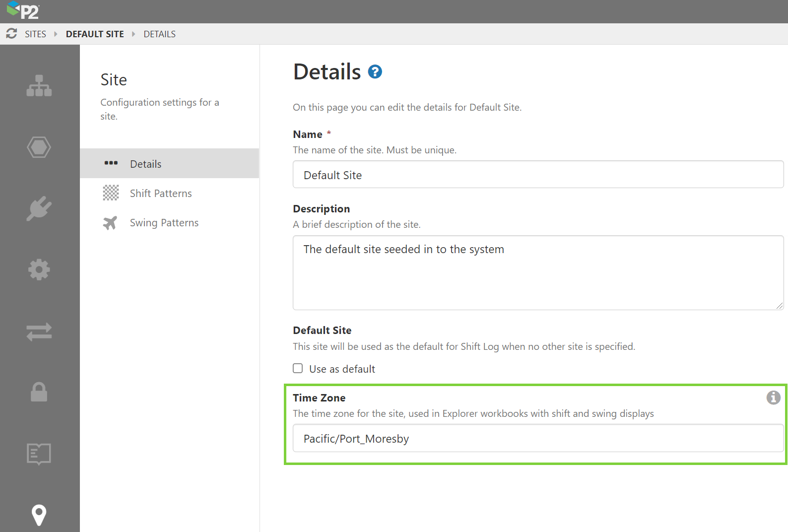Open the hierarchy tree icon in sidebar
Image resolution: width=788 pixels, height=532 pixels.
39,86
